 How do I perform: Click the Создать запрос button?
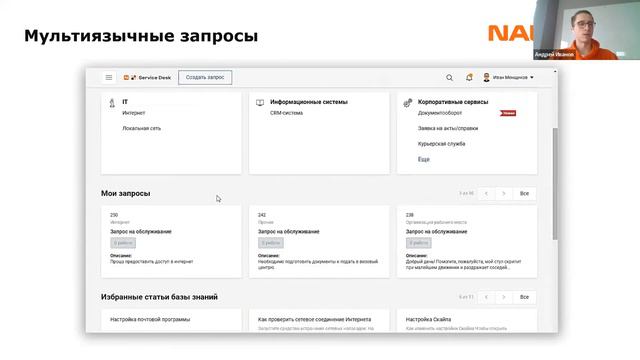click(x=205, y=77)
